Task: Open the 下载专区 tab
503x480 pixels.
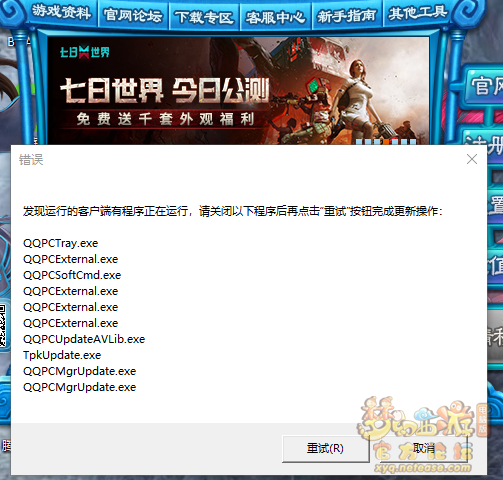Action: pyautogui.click(x=204, y=17)
